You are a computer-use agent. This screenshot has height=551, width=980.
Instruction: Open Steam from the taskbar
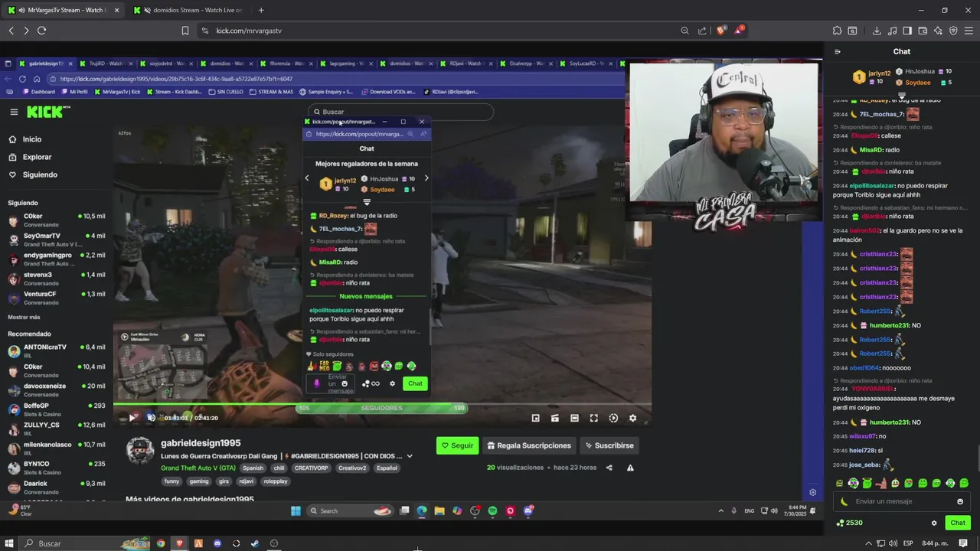point(255,543)
